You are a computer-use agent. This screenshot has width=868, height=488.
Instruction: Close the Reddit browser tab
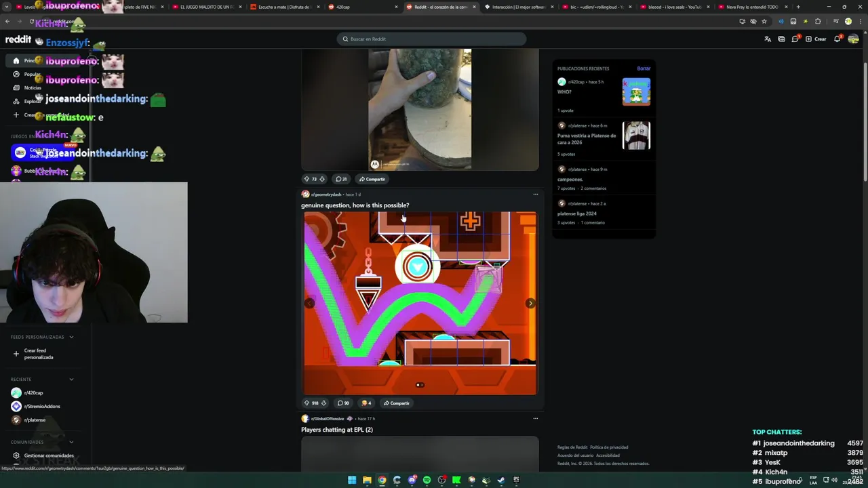[x=474, y=7]
